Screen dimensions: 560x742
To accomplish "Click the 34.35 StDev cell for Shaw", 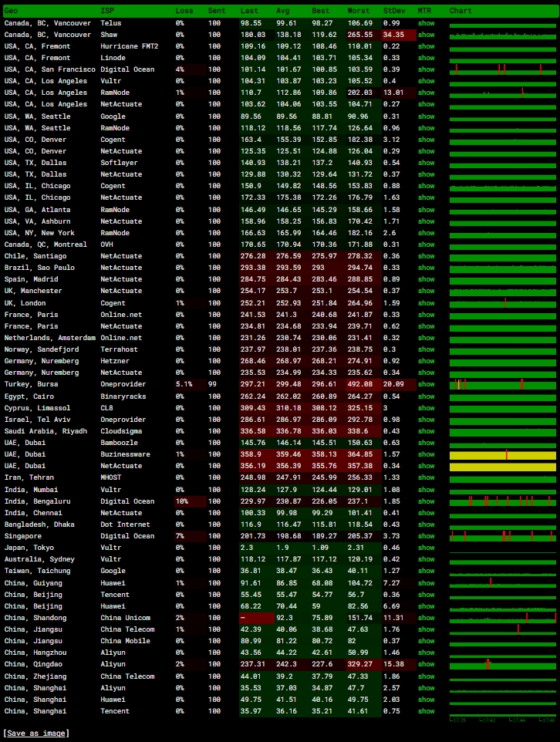I will point(399,35).
